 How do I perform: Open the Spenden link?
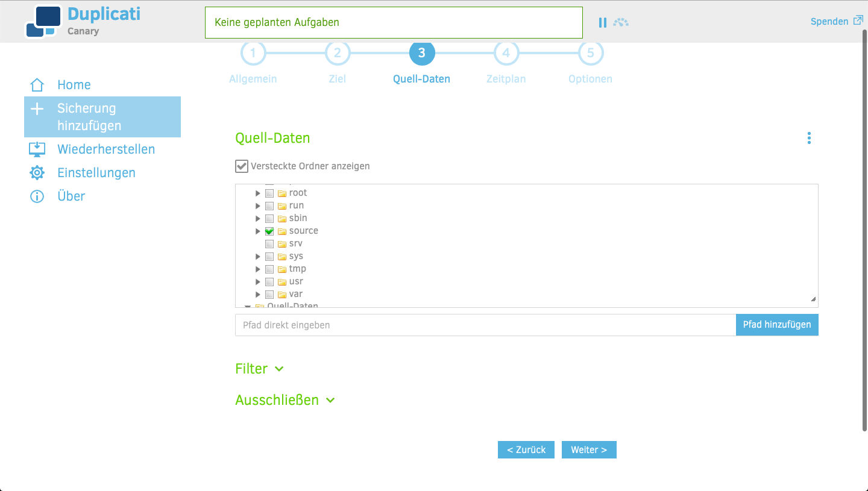829,22
